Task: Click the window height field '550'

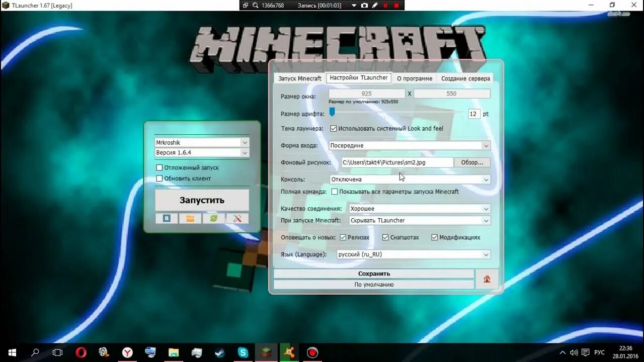Action: click(x=452, y=94)
